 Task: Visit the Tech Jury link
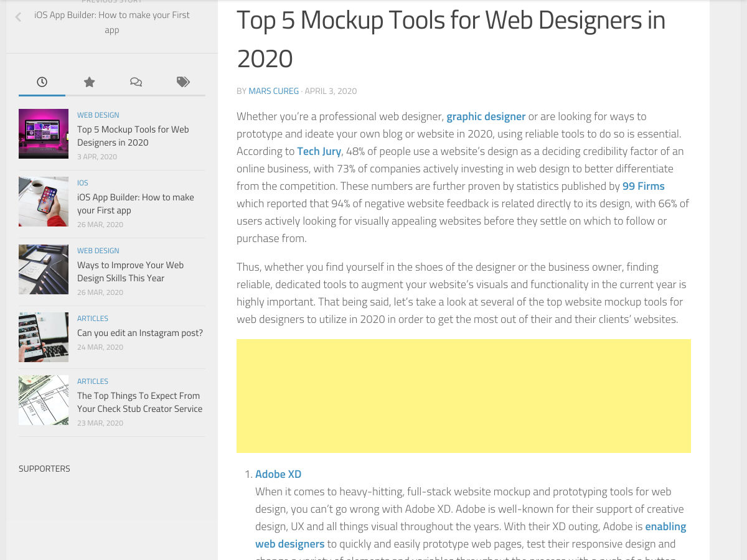(x=319, y=151)
